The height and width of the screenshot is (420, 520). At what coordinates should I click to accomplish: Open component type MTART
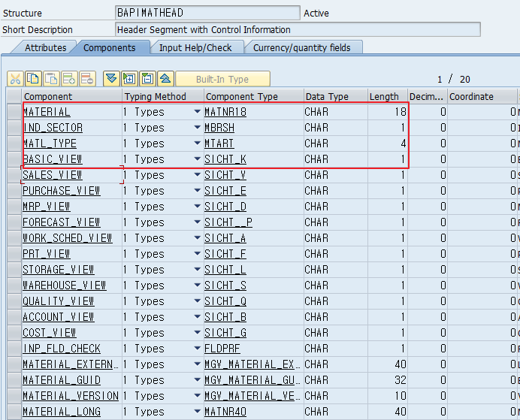(x=219, y=144)
